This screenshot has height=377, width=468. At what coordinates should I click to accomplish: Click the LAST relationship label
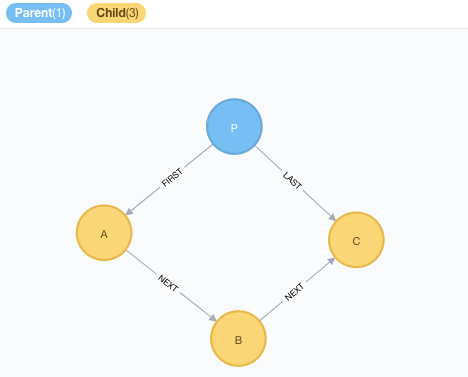pos(292,180)
